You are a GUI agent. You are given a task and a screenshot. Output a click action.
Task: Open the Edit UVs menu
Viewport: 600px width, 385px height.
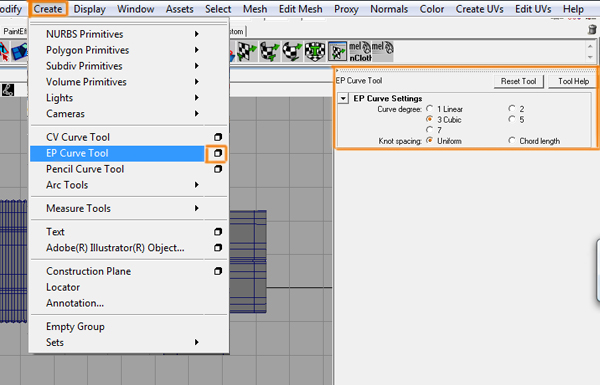(533, 9)
